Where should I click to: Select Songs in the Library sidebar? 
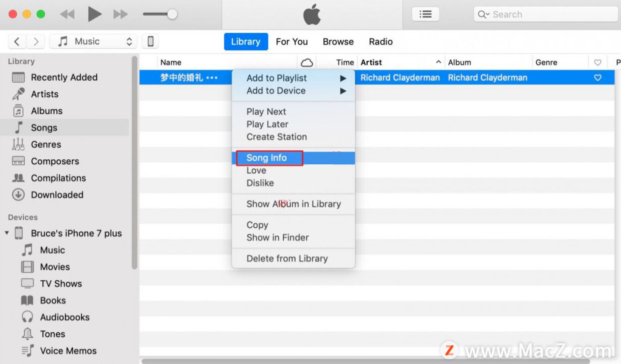(x=64, y=128)
